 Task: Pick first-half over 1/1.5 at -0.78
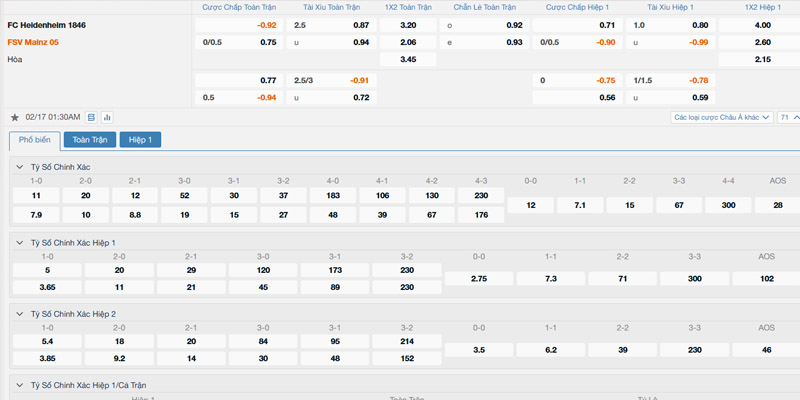[670, 80]
